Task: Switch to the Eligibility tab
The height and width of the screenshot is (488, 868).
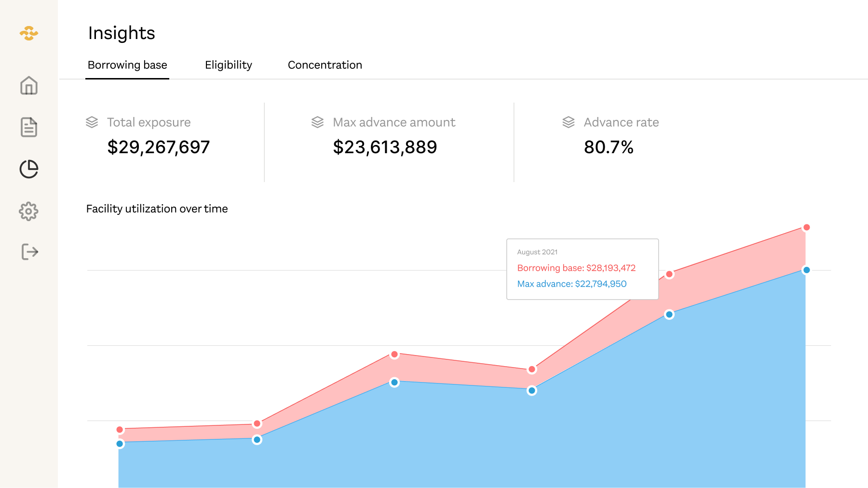Action: 228,65
